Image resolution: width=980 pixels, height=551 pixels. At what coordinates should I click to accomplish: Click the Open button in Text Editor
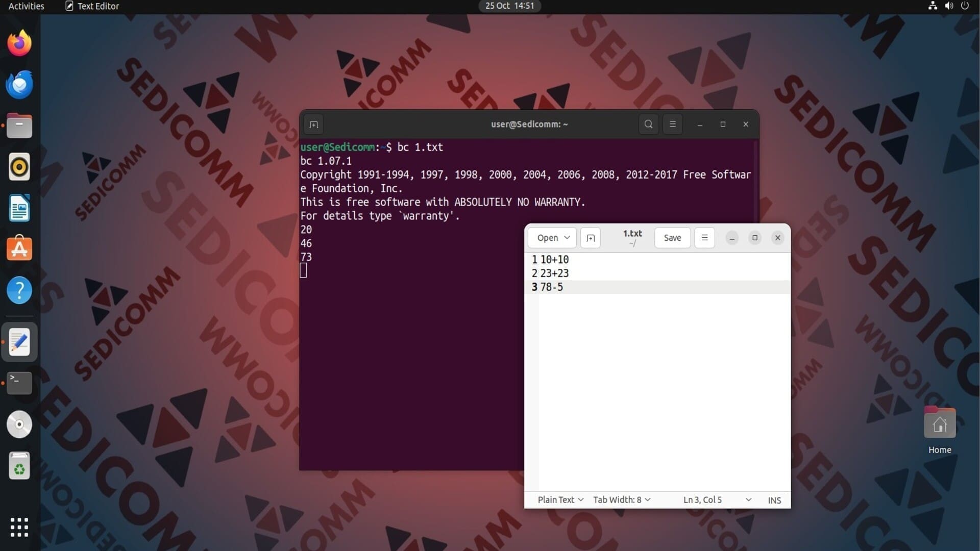click(x=547, y=238)
